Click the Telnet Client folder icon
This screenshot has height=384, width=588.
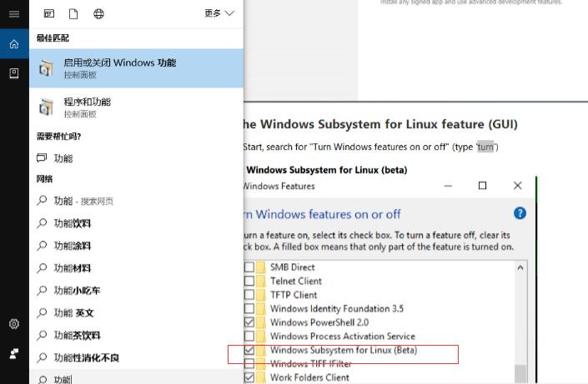tap(260, 281)
